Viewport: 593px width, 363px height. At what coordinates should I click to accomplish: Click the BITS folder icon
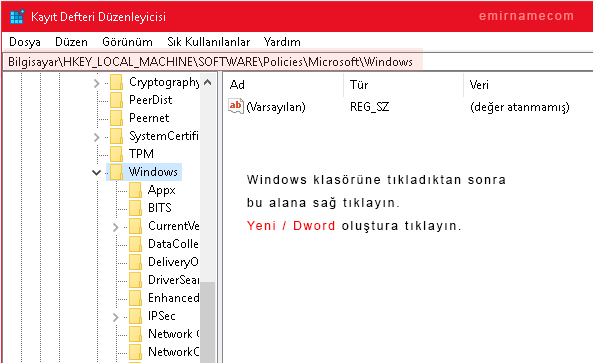135,208
